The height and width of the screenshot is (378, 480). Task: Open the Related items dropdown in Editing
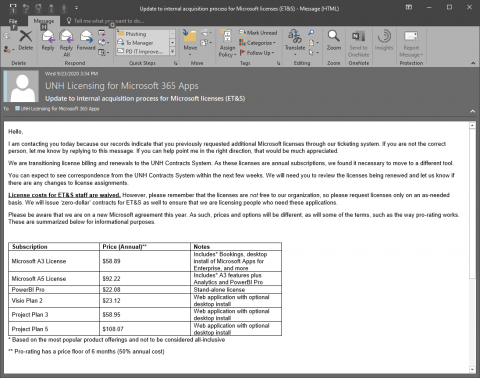[313, 43]
